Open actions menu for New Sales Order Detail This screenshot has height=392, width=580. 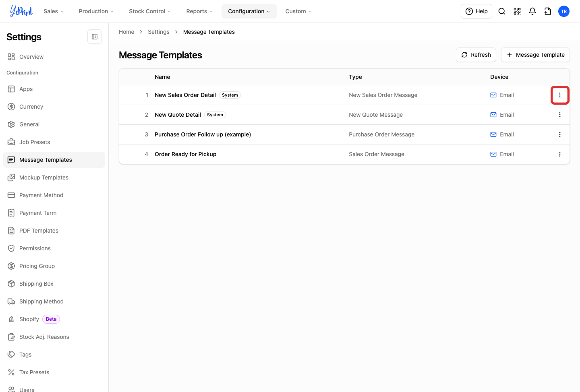560,95
